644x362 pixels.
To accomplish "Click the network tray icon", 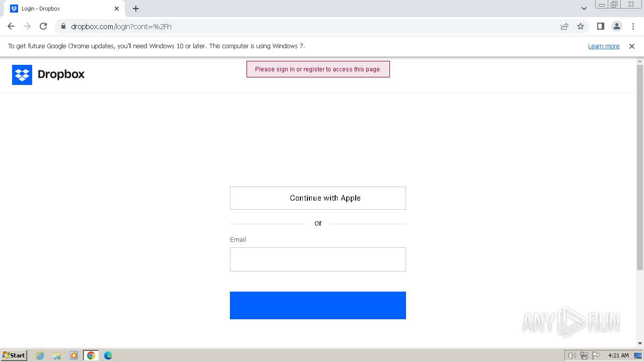I will coord(584,355).
